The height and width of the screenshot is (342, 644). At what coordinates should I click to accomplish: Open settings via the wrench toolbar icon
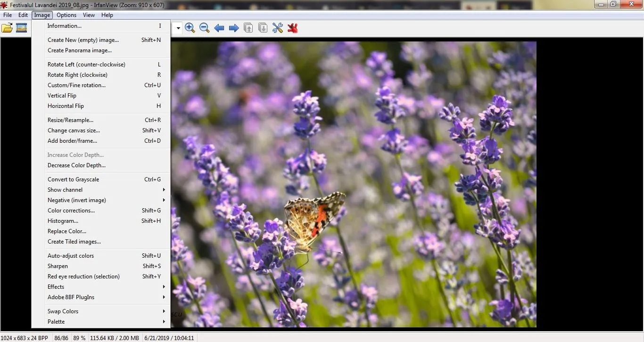[x=277, y=27]
